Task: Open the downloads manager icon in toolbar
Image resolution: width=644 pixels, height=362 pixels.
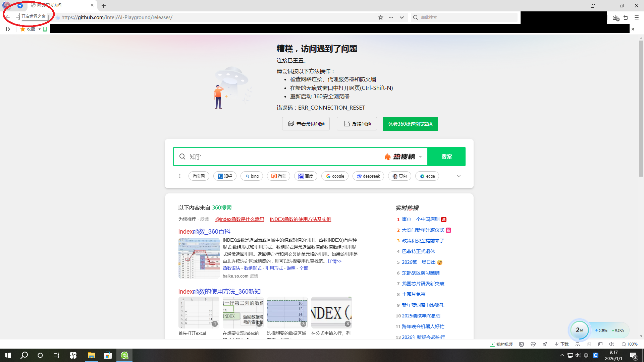Action: pos(615,17)
